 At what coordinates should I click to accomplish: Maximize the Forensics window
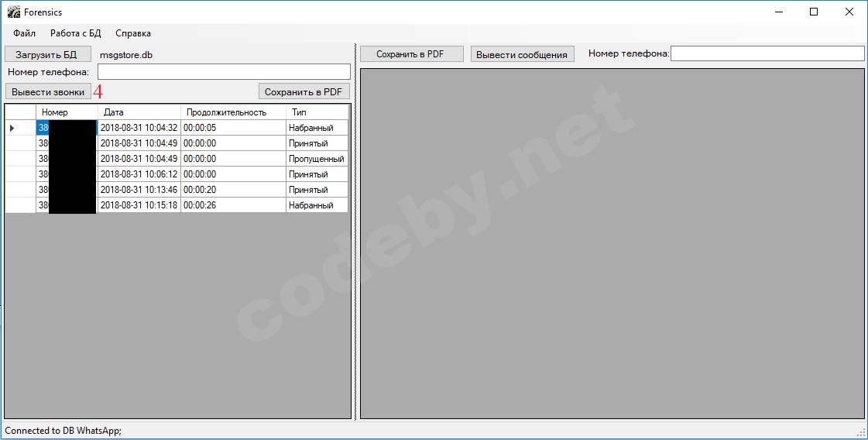click(814, 12)
